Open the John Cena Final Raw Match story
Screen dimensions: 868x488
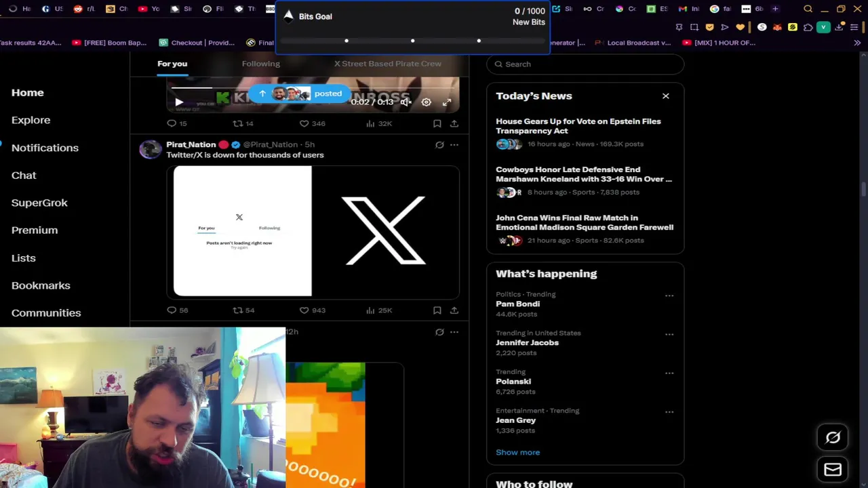pos(585,228)
